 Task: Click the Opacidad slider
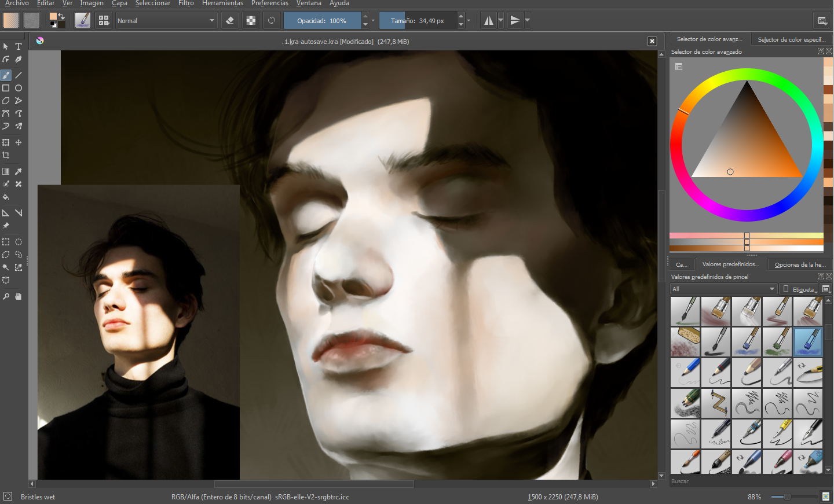click(x=322, y=20)
